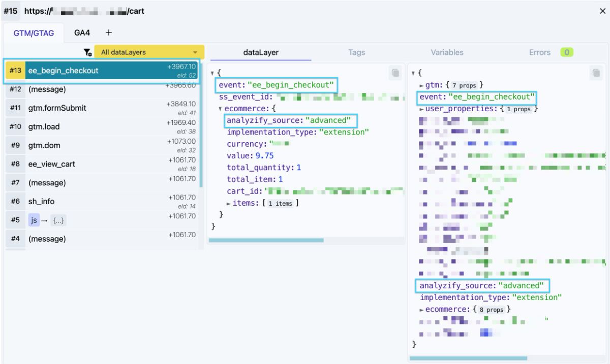Expand user_properties with 1 props

tap(421, 109)
